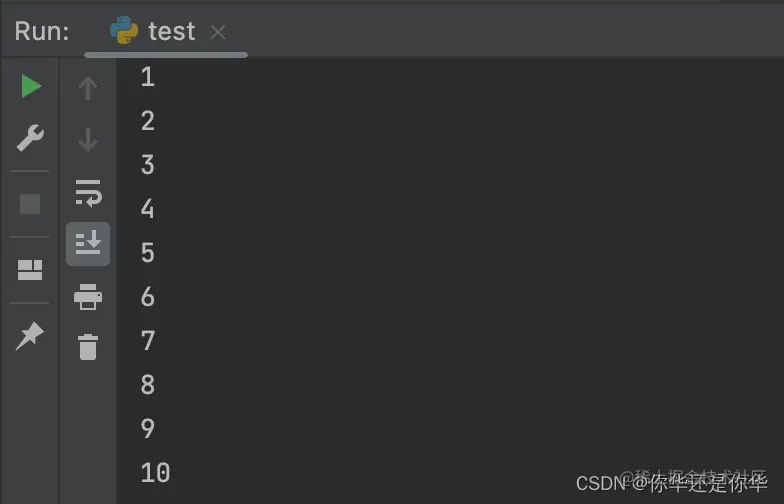Image resolution: width=784 pixels, height=504 pixels.
Task: Click the green Rerun button
Action: pos(31,86)
